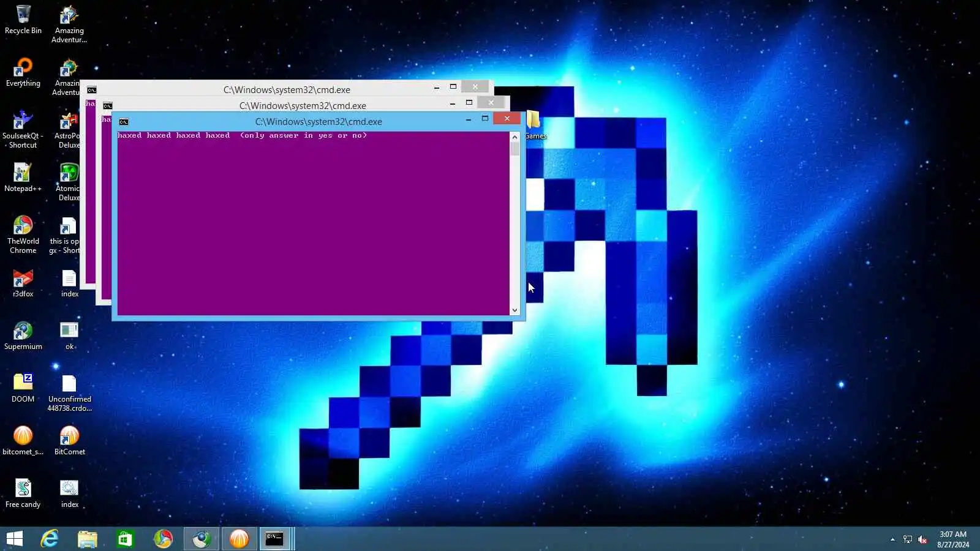
Task: Click the front cmd scrollbar up arrow
Action: click(514, 137)
